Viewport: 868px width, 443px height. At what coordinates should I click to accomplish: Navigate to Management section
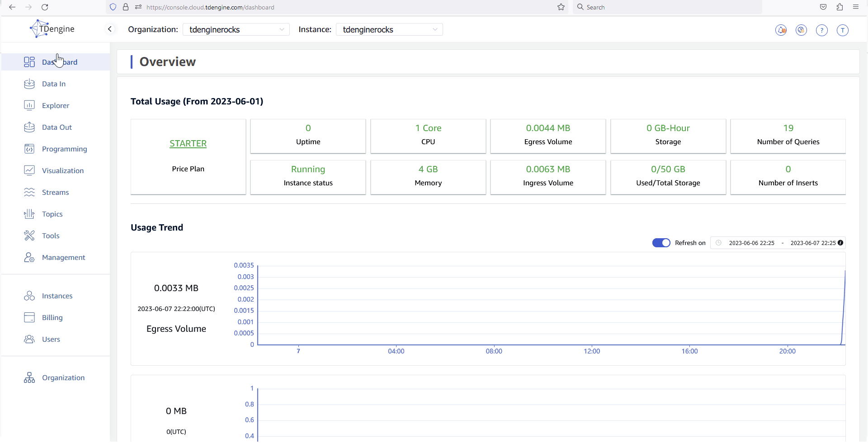[x=63, y=258]
